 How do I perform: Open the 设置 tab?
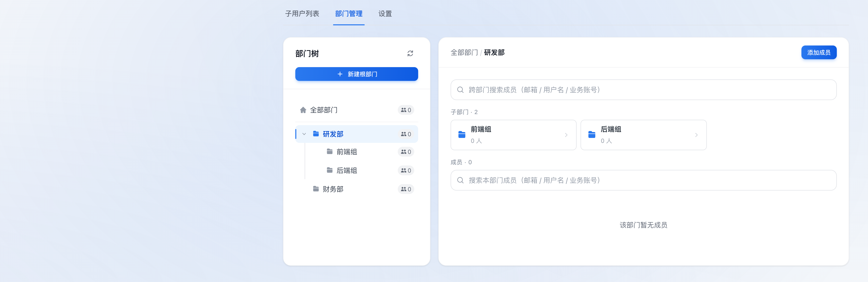[385, 14]
